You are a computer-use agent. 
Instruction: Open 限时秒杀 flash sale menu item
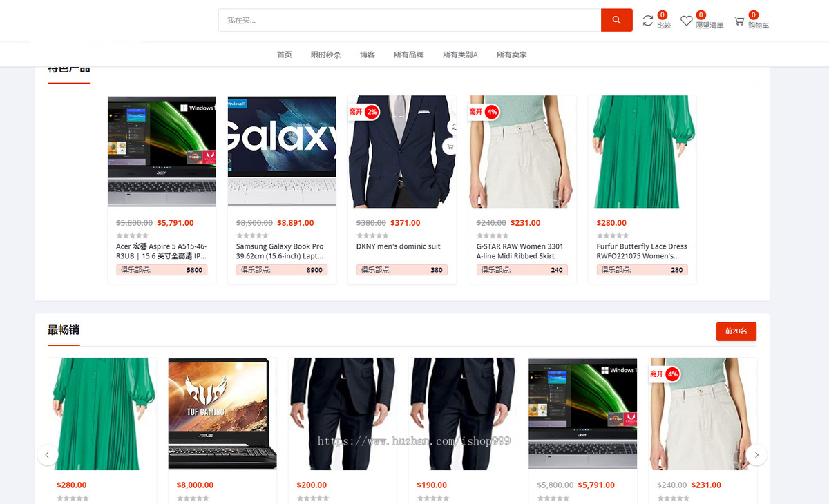[x=325, y=55]
